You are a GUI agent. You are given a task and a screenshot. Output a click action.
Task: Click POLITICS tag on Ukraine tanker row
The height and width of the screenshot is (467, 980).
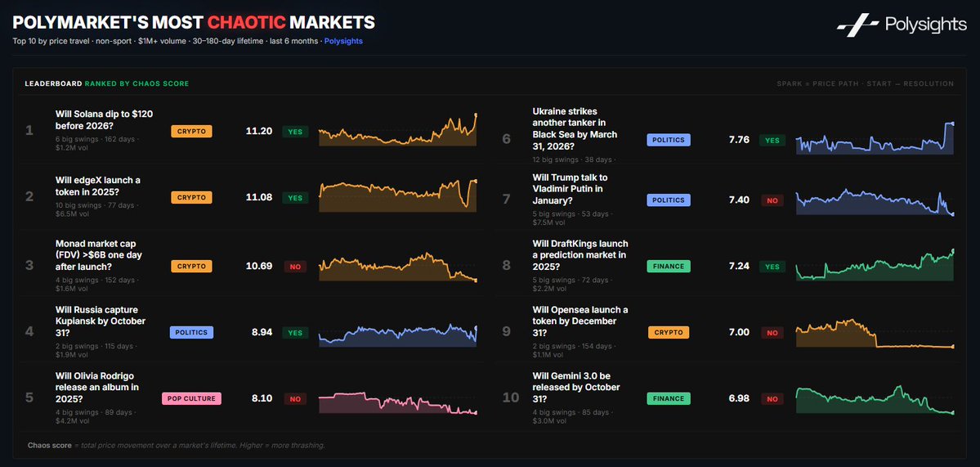(x=669, y=140)
